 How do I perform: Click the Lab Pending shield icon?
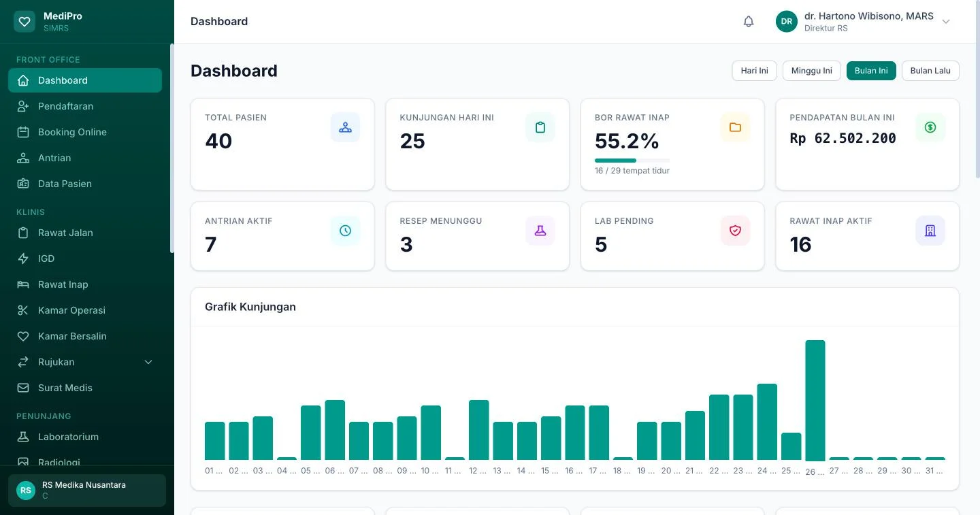735,231
